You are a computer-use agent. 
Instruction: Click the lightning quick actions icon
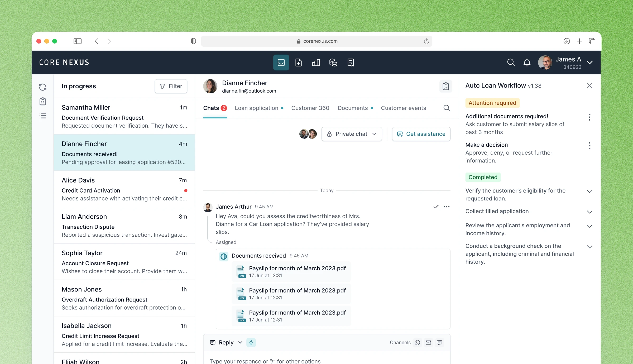click(x=251, y=343)
